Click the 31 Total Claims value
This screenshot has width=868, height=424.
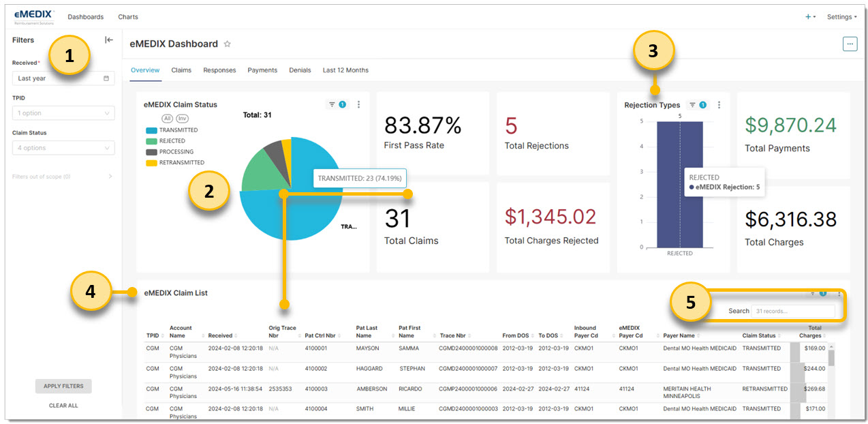point(398,218)
